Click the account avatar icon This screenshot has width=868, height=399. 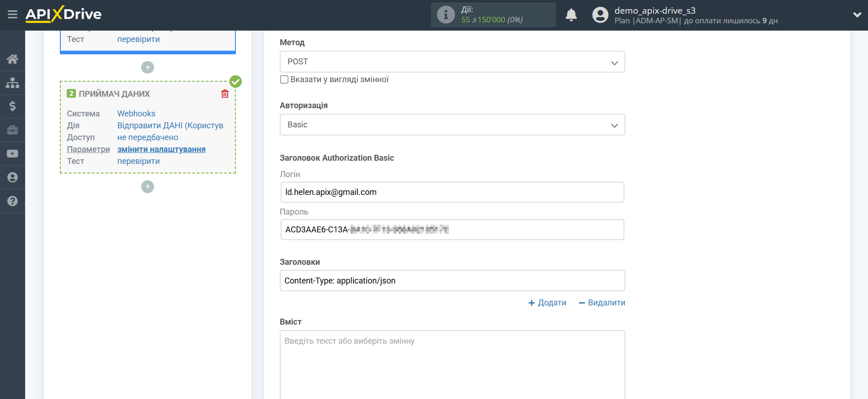point(600,15)
